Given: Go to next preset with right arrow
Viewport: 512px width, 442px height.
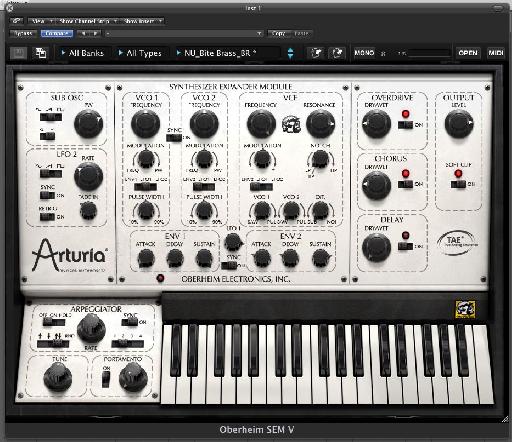Looking at the screenshot, I should 95,33.
